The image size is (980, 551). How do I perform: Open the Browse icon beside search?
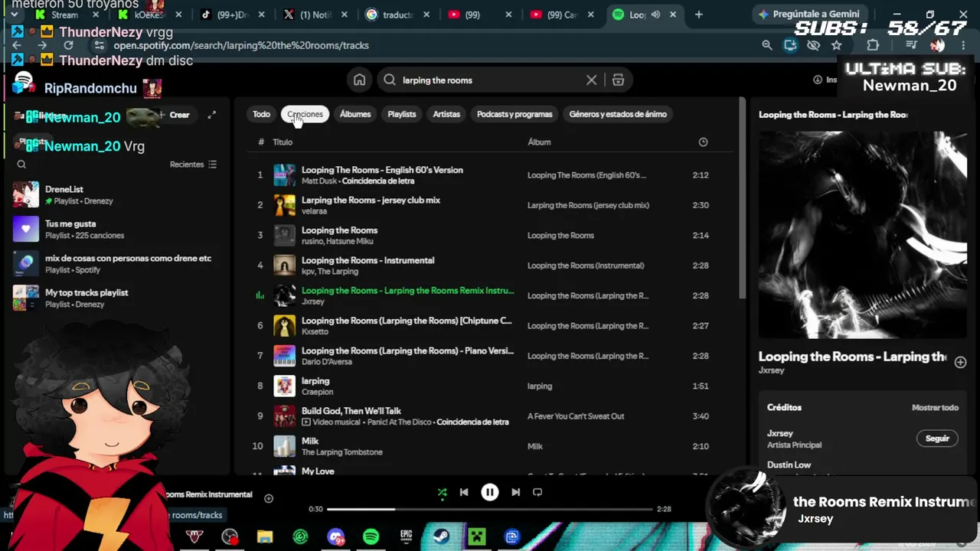pos(618,80)
